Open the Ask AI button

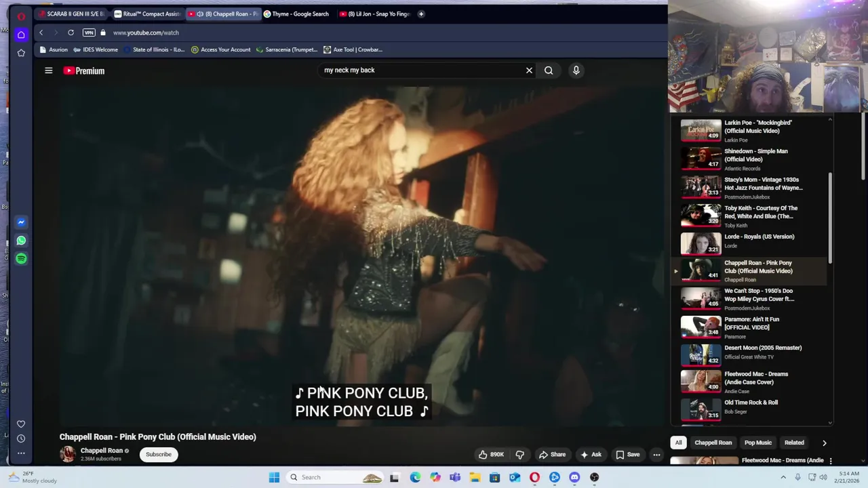pyautogui.click(x=590, y=455)
